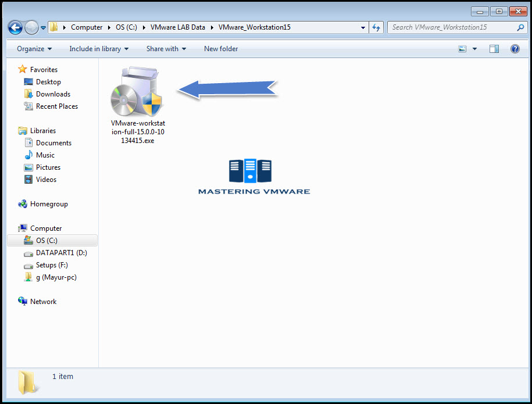Click the Change your view icon

[462, 49]
